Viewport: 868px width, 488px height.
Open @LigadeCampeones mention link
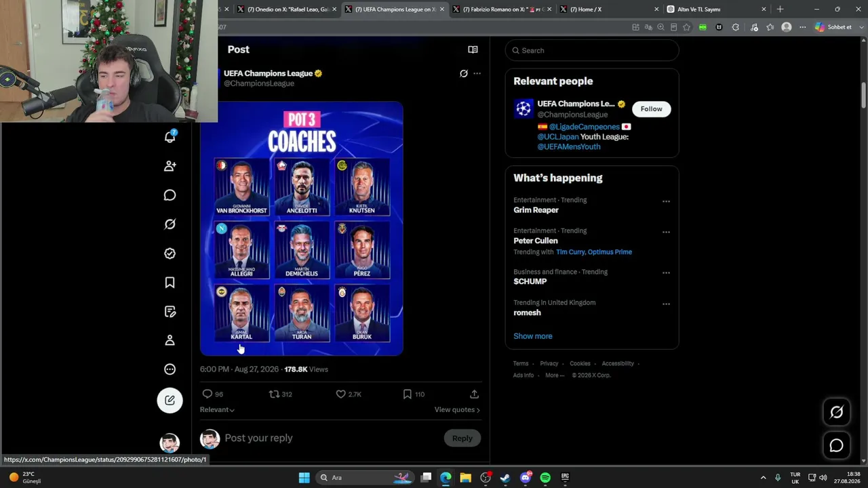[x=584, y=127]
